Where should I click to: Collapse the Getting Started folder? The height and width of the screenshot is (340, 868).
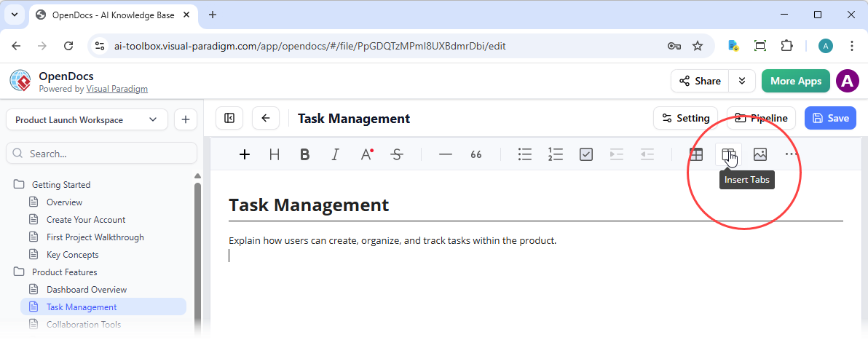pos(20,185)
